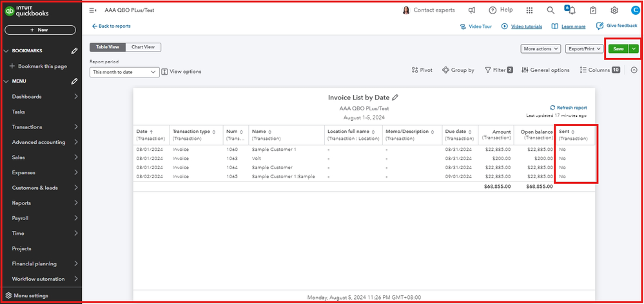Open the announcements megaphone icon

point(473,10)
